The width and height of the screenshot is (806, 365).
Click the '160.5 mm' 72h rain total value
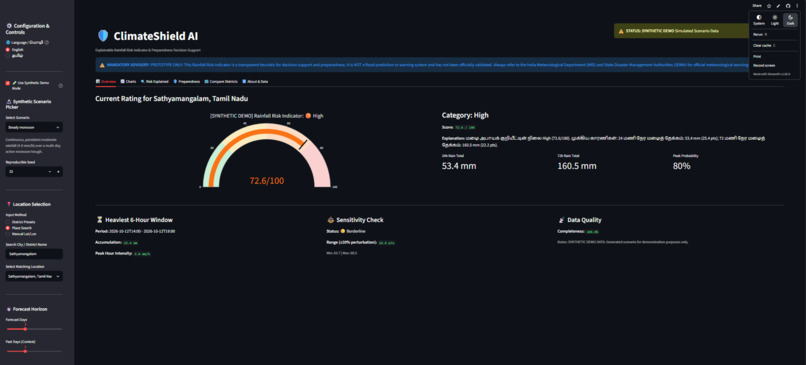[x=577, y=166]
